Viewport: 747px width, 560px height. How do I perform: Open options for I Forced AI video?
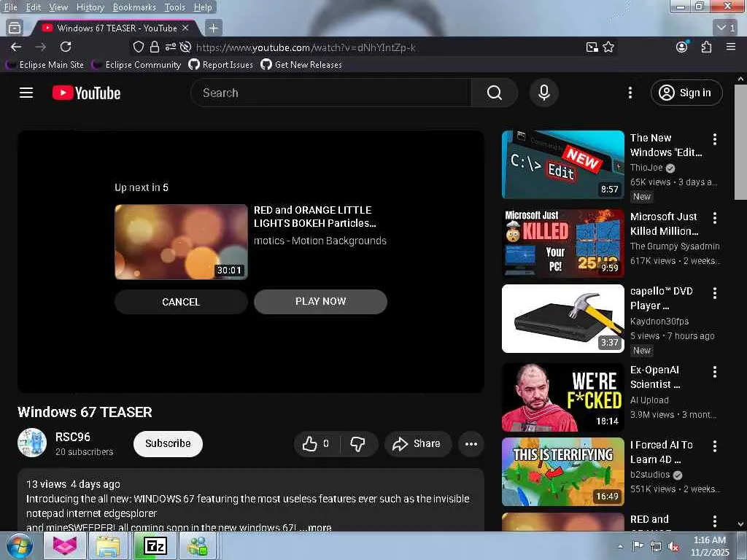(x=715, y=446)
